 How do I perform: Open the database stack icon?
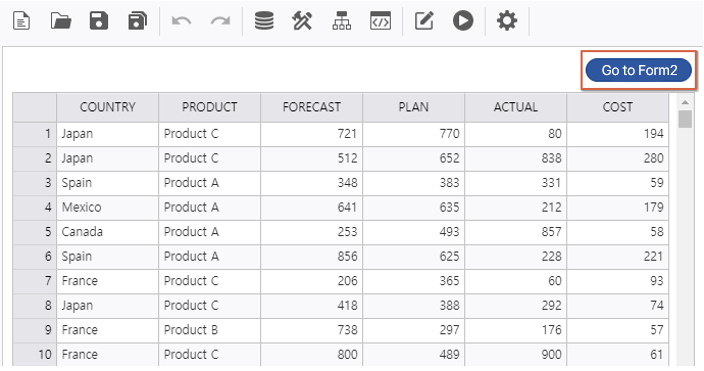click(264, 21)
